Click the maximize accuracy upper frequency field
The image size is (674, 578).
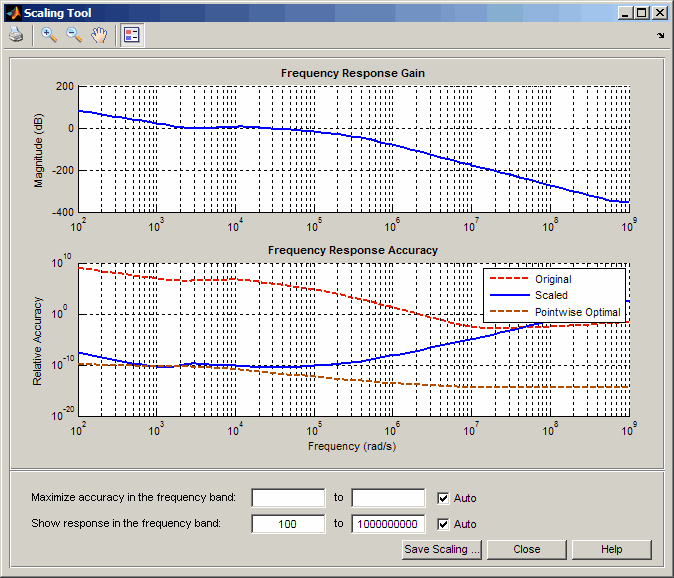tap(388, 498)
